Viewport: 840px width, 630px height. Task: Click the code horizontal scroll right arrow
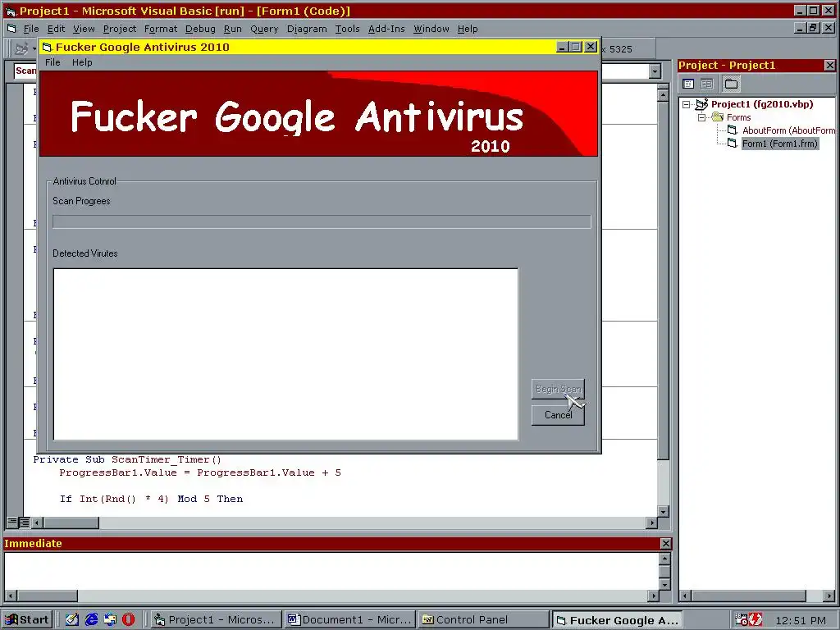click(651, 523)
